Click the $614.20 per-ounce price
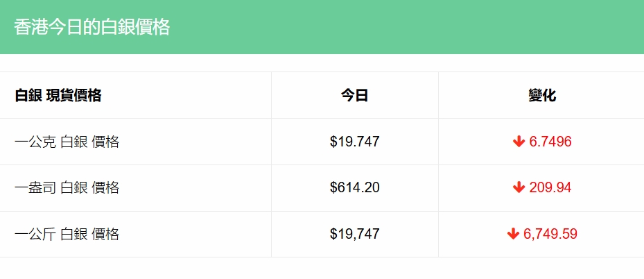644x279 pixels. coord(354,187)
